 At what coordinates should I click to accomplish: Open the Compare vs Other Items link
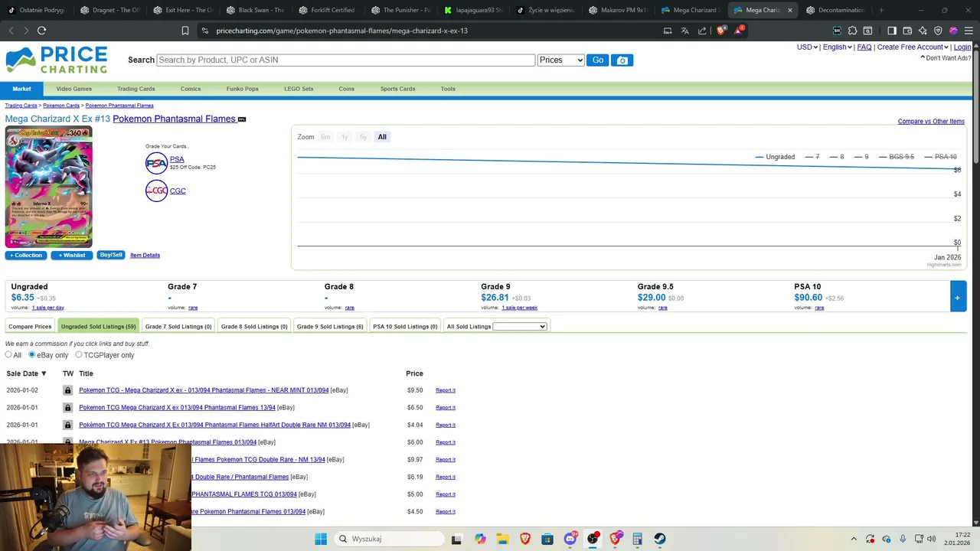931,121
